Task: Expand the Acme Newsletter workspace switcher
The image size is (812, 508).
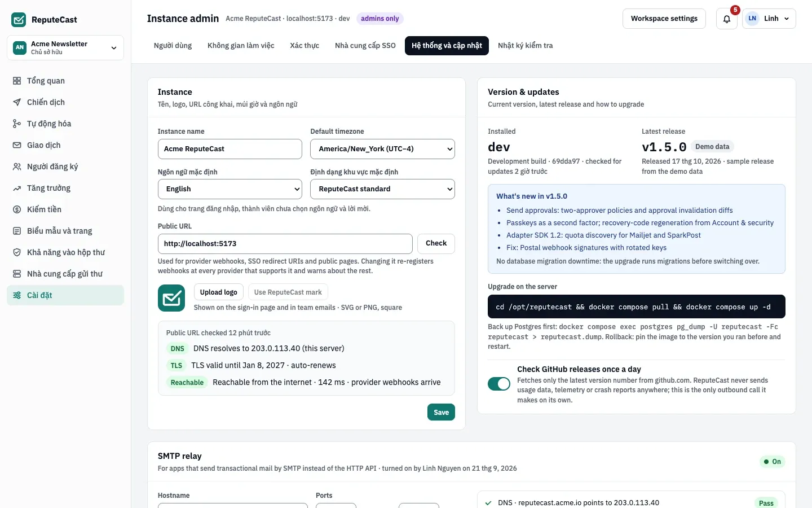Action: tap(65, 47)
